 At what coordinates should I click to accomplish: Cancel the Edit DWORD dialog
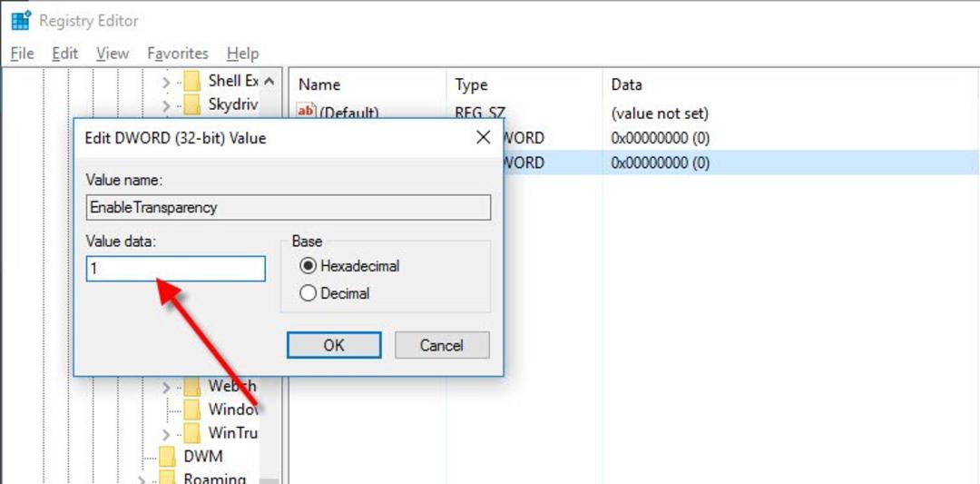pos(442,344)
